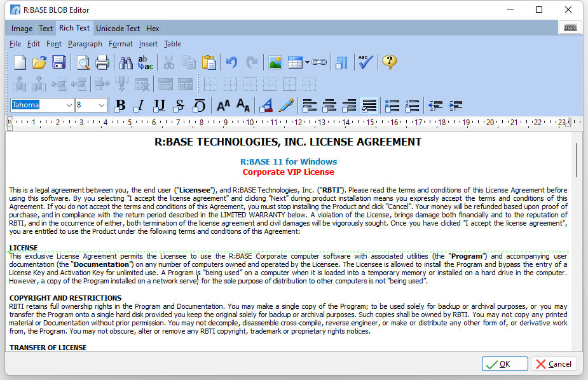Toggle Strikethrough formatting
Image resolution: width=588 pixels, height=380 pixels.
(179, 105)
